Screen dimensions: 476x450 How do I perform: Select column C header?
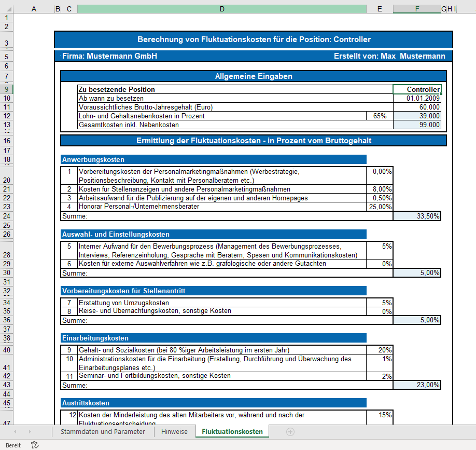click(69, 9)
